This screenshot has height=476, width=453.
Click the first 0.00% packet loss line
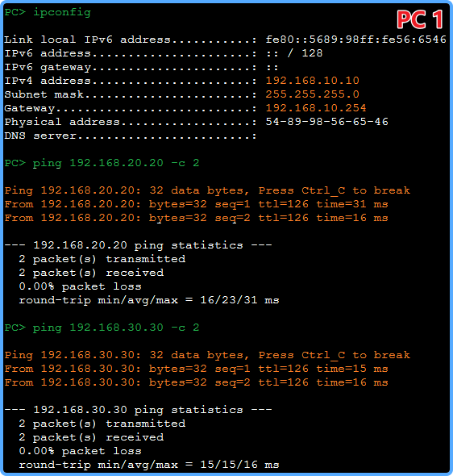80,286
